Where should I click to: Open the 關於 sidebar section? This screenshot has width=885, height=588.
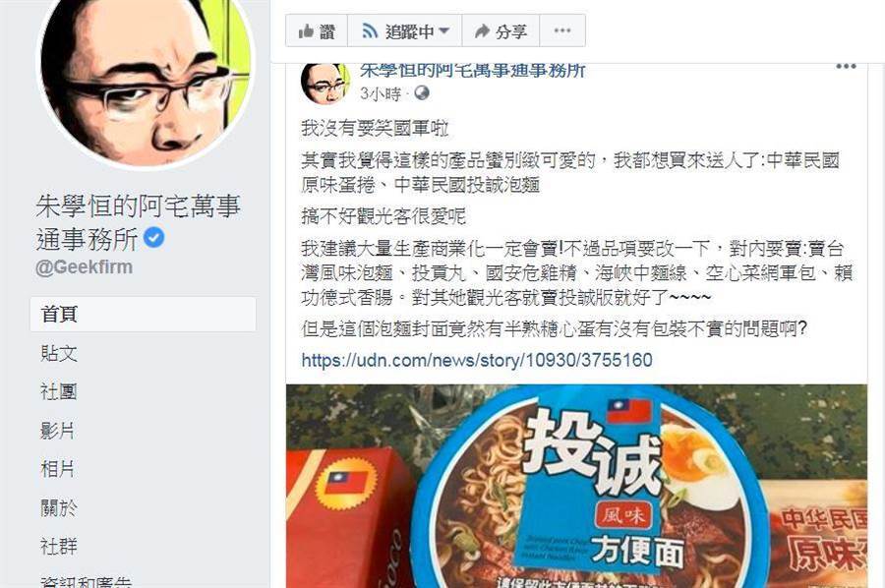point(59,508)
